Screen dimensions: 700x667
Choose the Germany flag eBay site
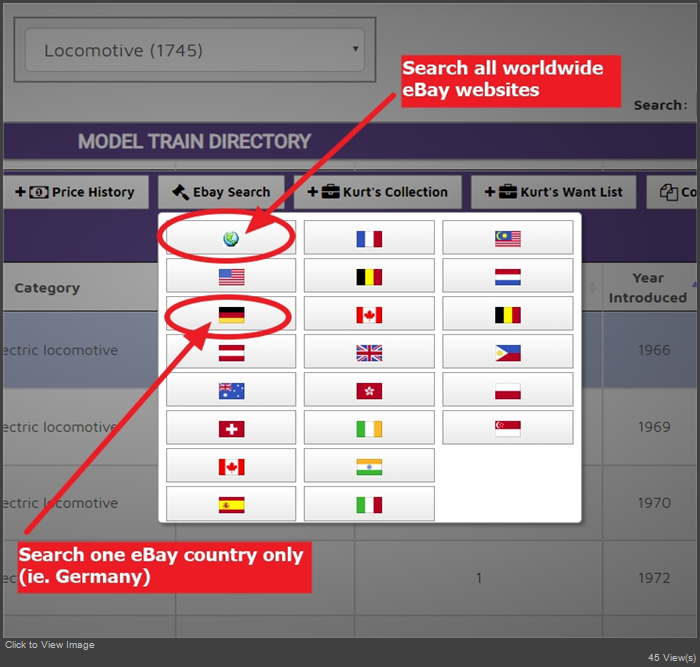coord(231,314)
